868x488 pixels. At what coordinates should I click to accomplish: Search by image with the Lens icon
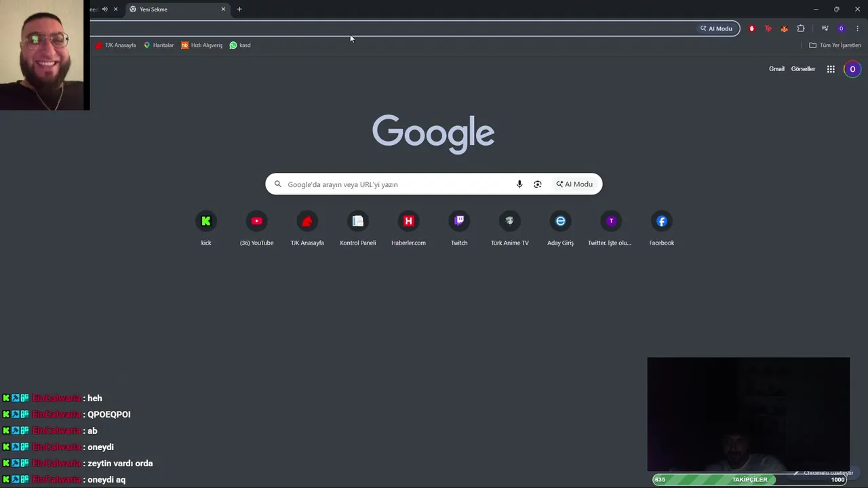(x=538, y=184)
